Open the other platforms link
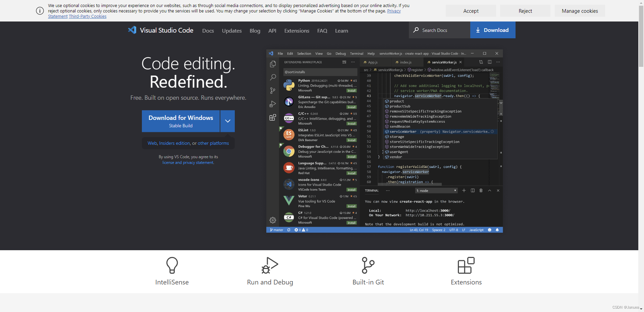 213,143
